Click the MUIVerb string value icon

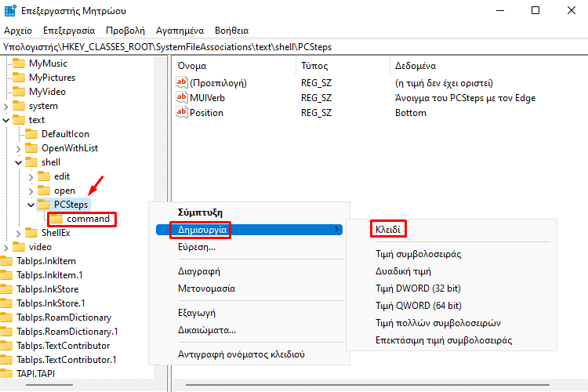182,97
